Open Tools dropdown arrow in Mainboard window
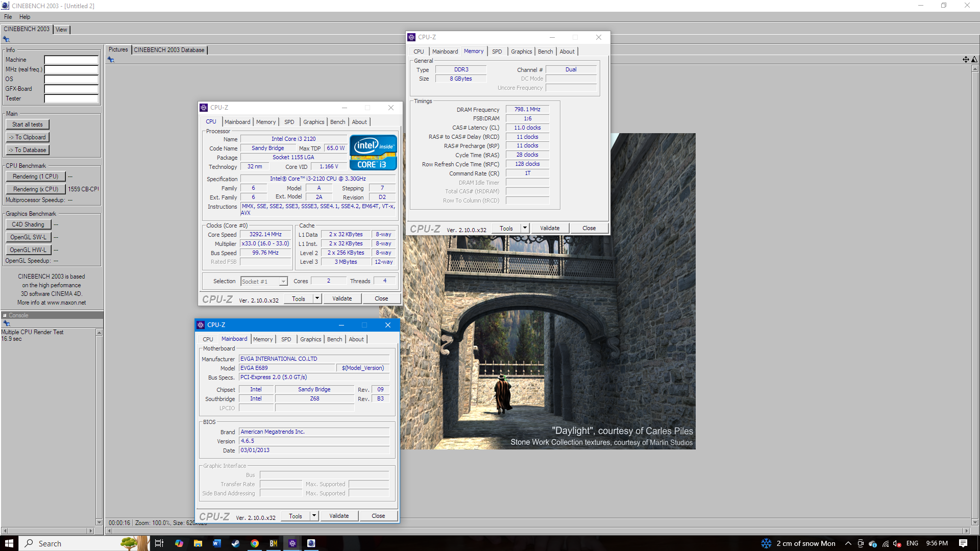 [314, 516]
